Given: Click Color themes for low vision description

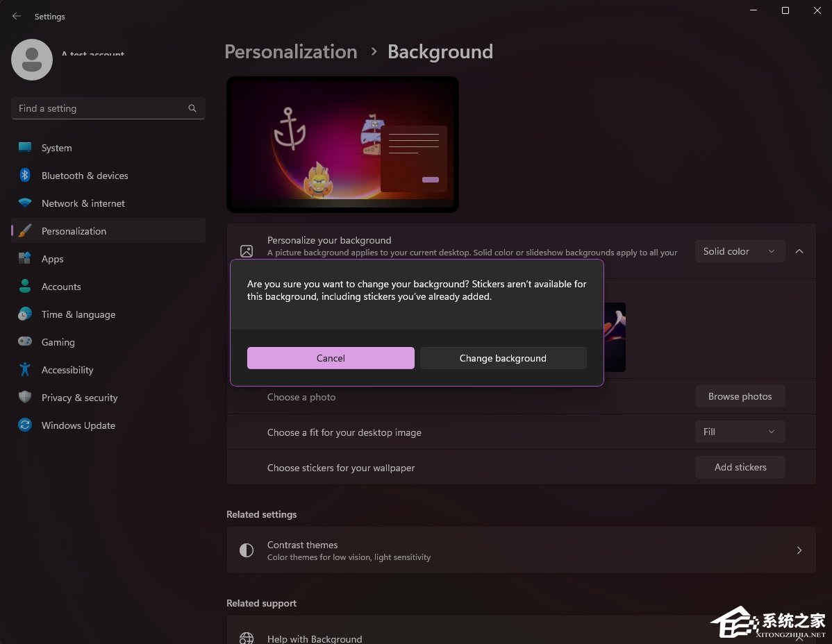Looking at the screenshot, I should 349,557.
